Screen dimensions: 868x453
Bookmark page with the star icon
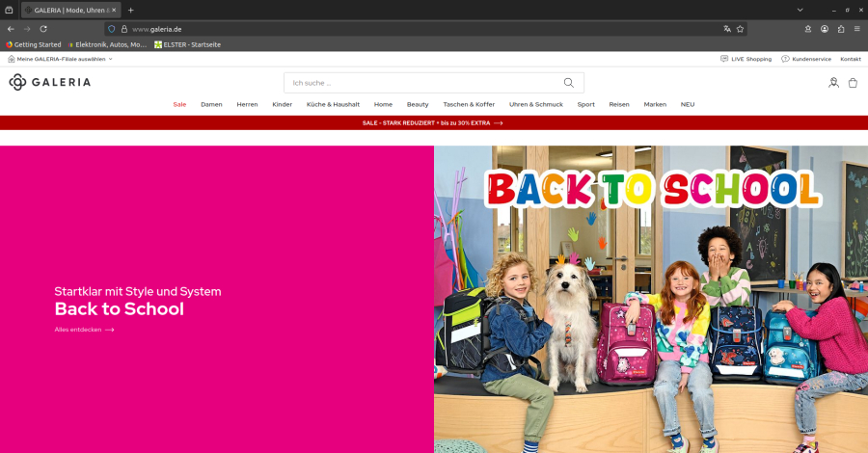click(x=741, y=29)
